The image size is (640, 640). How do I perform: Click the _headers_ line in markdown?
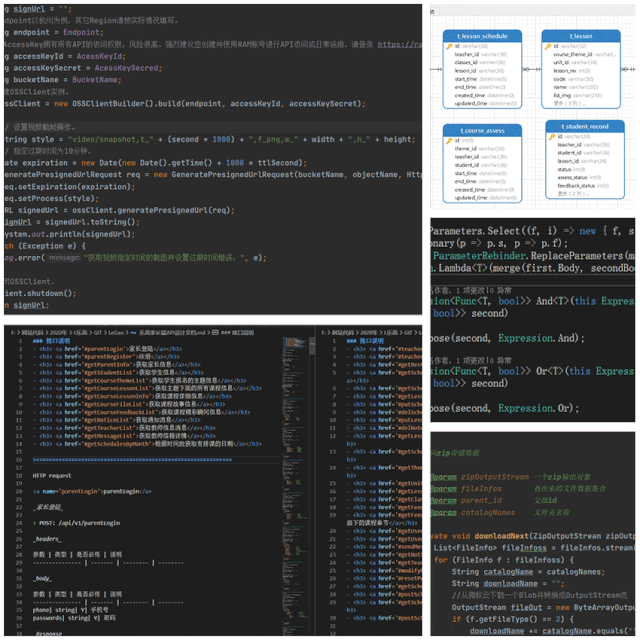tap(47, 539)
